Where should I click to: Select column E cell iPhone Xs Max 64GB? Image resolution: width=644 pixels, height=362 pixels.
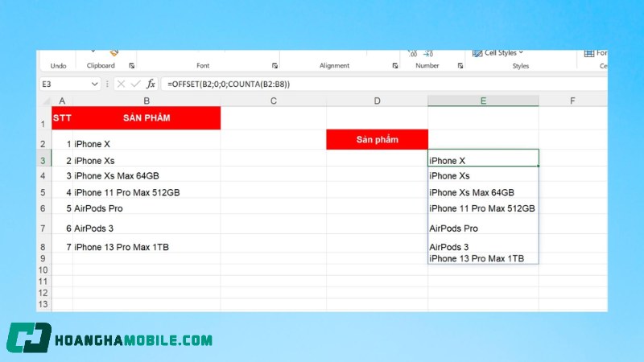point(483,190)
